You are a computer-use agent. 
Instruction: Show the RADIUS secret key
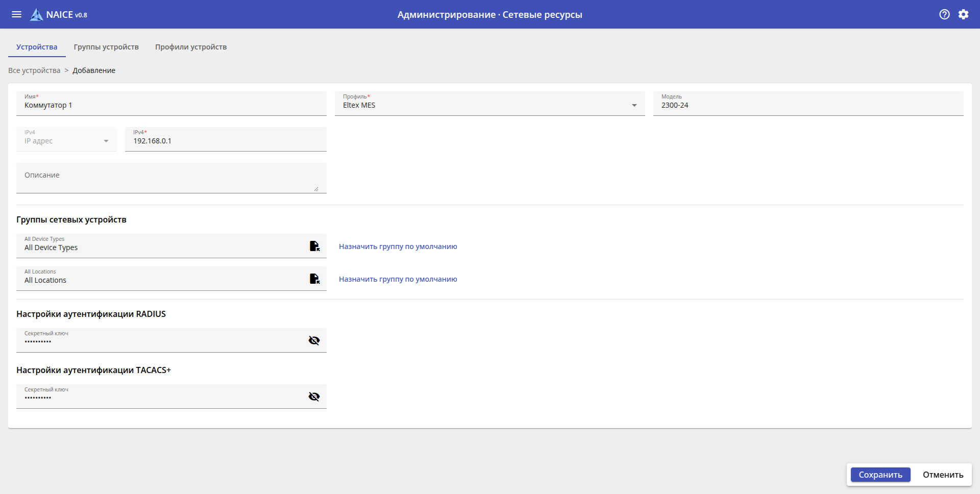314,340
